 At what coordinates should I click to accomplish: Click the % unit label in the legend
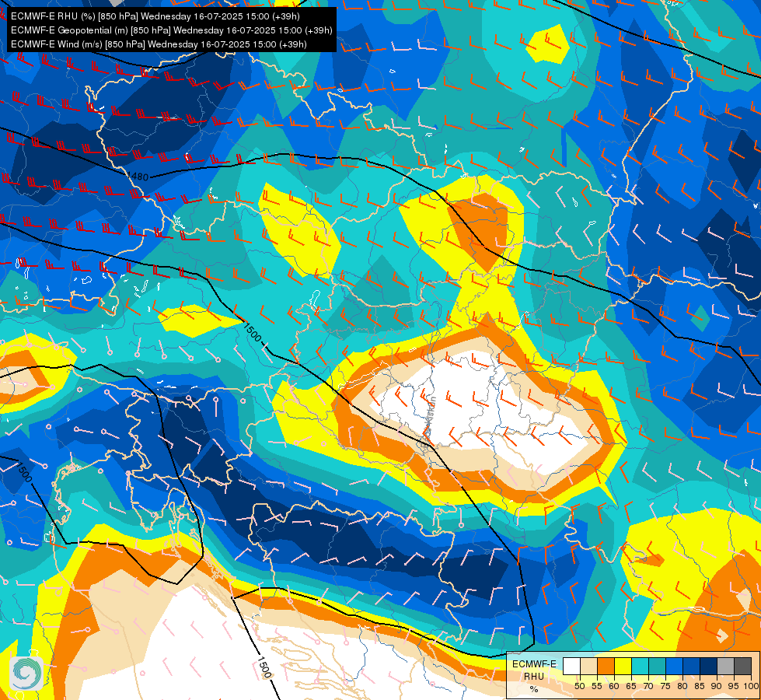click(534, 689)
